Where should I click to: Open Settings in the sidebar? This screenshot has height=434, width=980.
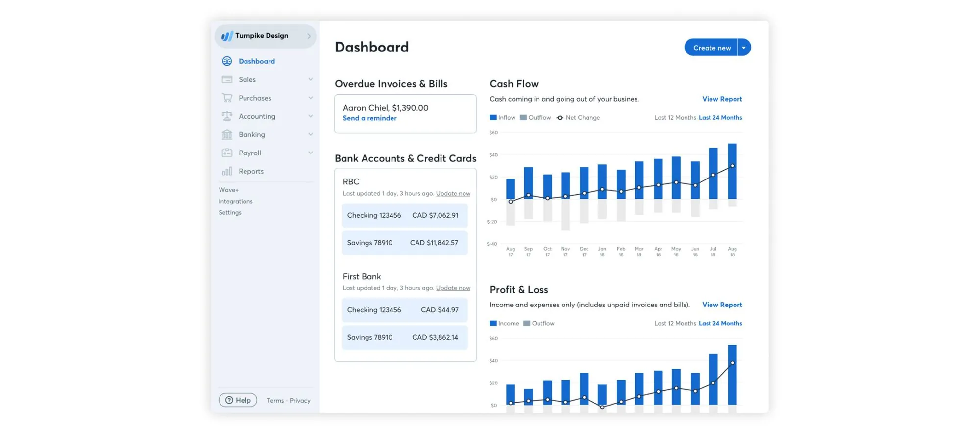[x=230, y=213]
